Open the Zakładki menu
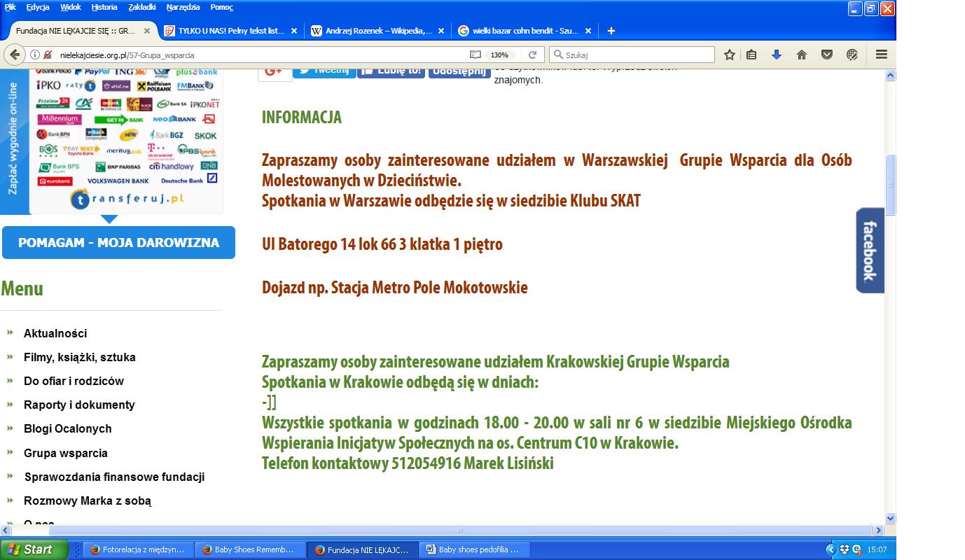Screen dimensions: 965x560 (142, 7)
